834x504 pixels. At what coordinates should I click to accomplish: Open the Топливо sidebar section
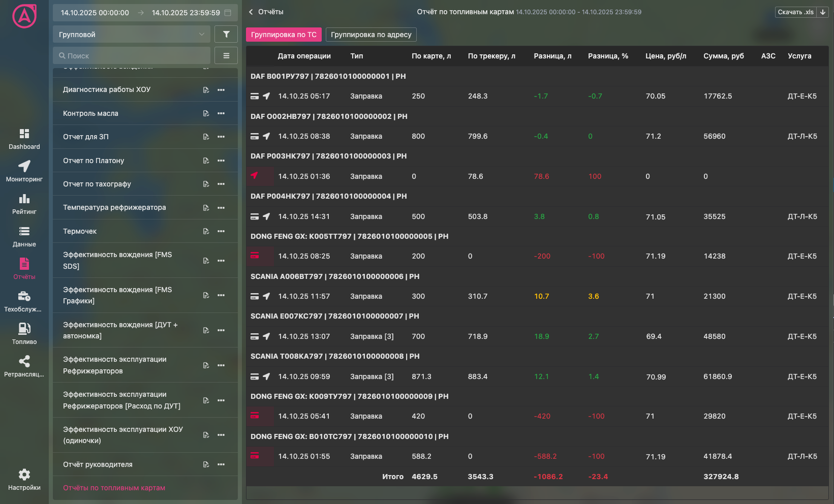click(24, 334)
